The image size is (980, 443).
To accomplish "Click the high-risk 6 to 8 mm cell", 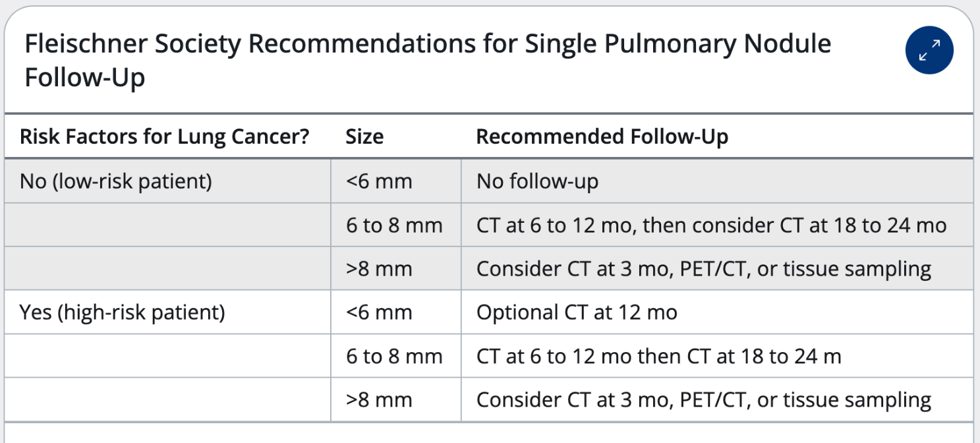I will [x=396, y=356].
